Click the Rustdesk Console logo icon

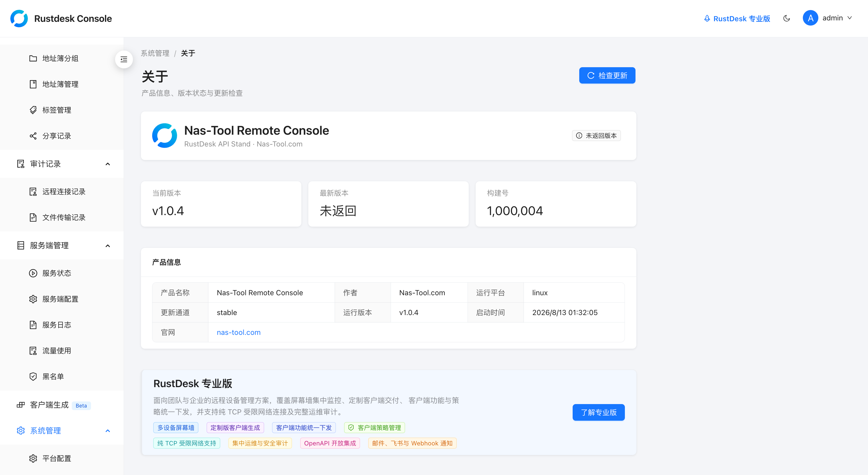tap(19, 19)
